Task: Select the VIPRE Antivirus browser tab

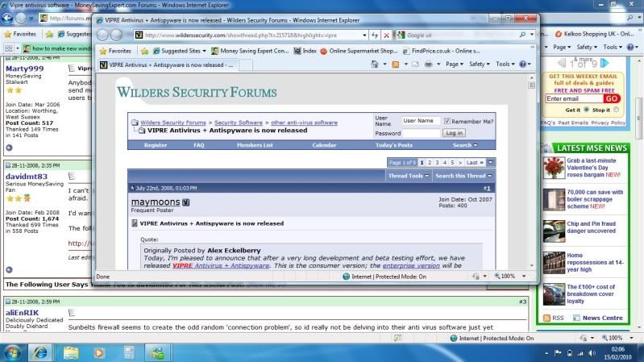Action: click(168, 65)
